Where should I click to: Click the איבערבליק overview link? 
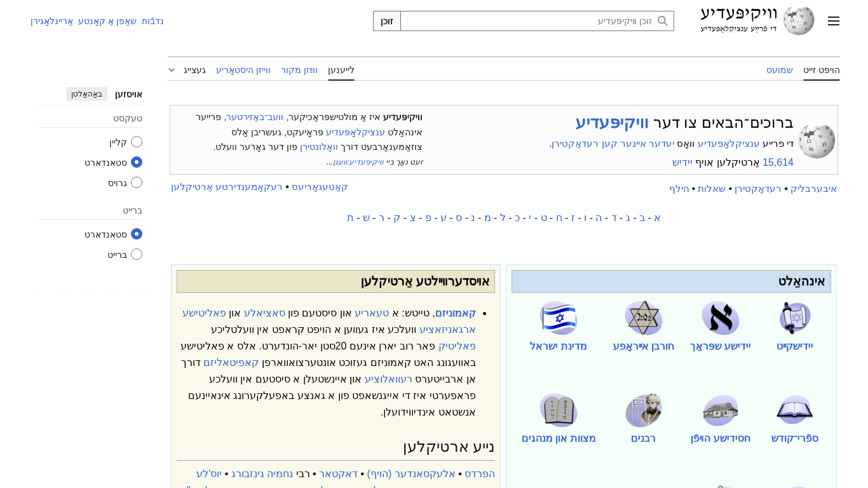pos(814,188)
